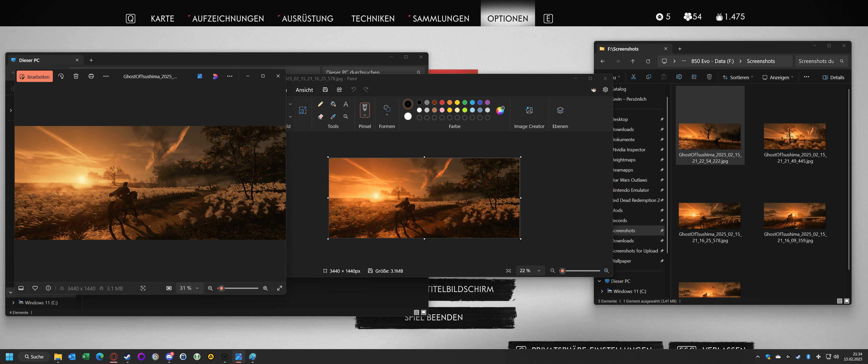Delete the selected file in Explorer toolbar
Viewport: 868px width, 364px height.
pos(709,77)
